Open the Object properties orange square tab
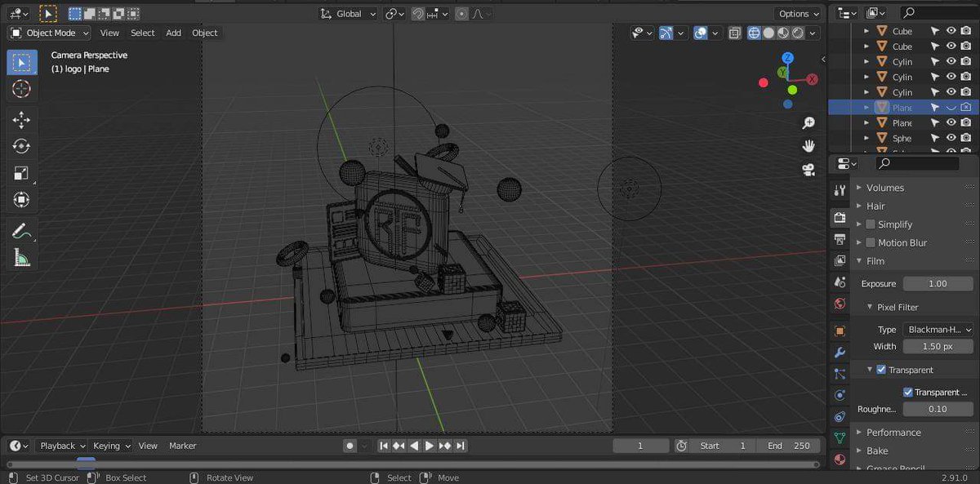This screenshot has height=484, width=980. [840, 331]
